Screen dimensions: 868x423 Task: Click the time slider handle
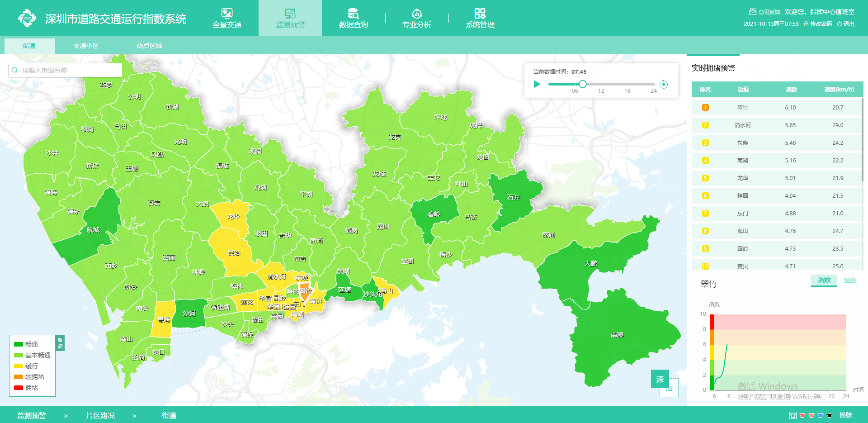pos(583,84)
